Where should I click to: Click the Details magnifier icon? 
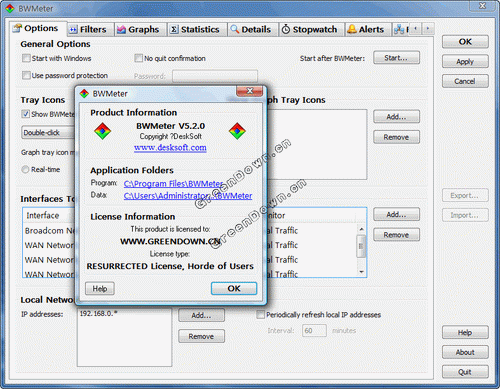click(x=235, y=29)
